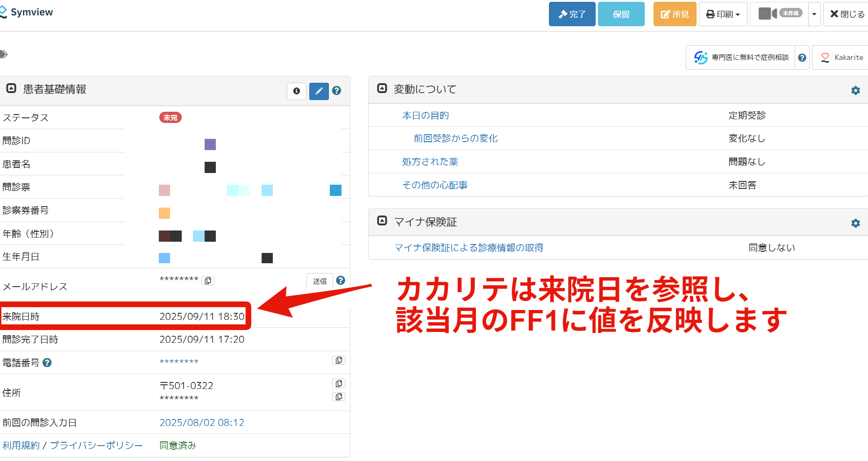Open settings gear for マイナ保険証 panel
This screenshot has width=868, height=461.
pyautogui.click(x=855, y=223)
